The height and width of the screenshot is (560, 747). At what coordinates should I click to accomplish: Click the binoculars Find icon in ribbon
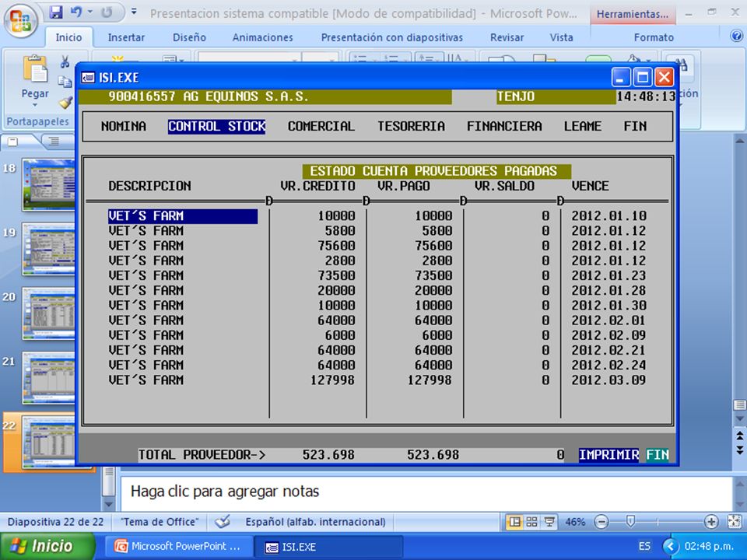(x=682, y=65)
